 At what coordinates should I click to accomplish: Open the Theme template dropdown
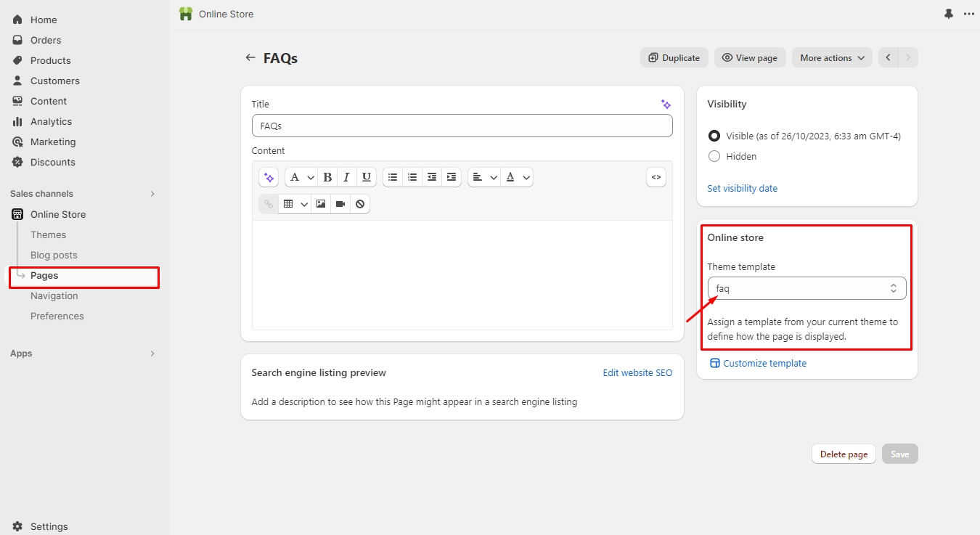(807, 288)
